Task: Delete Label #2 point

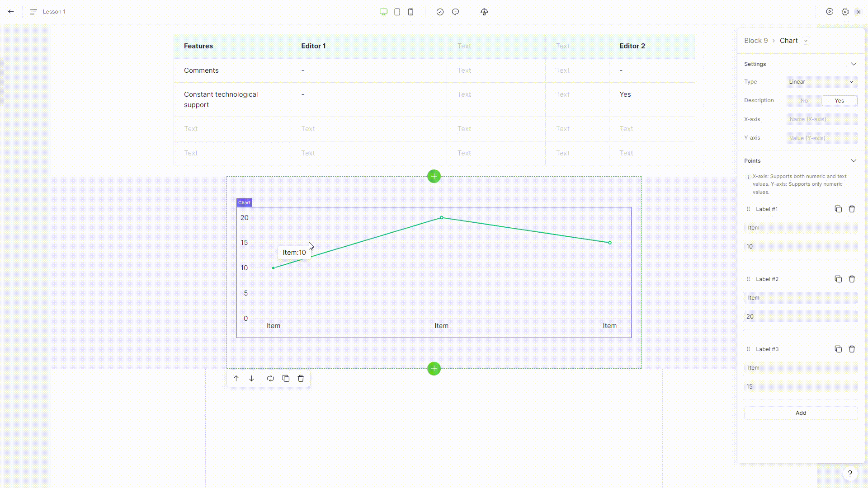Action: click(x=852, y=279)
